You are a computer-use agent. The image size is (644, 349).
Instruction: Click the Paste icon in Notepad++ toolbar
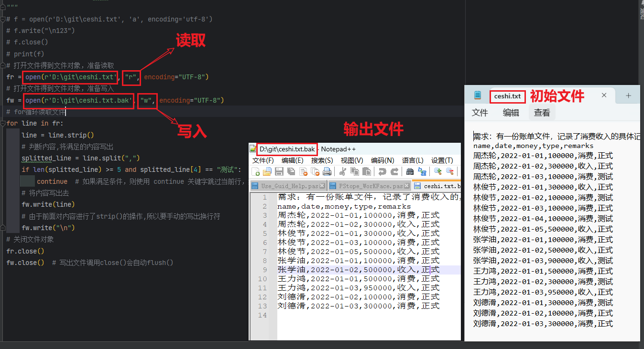(367, 171)
